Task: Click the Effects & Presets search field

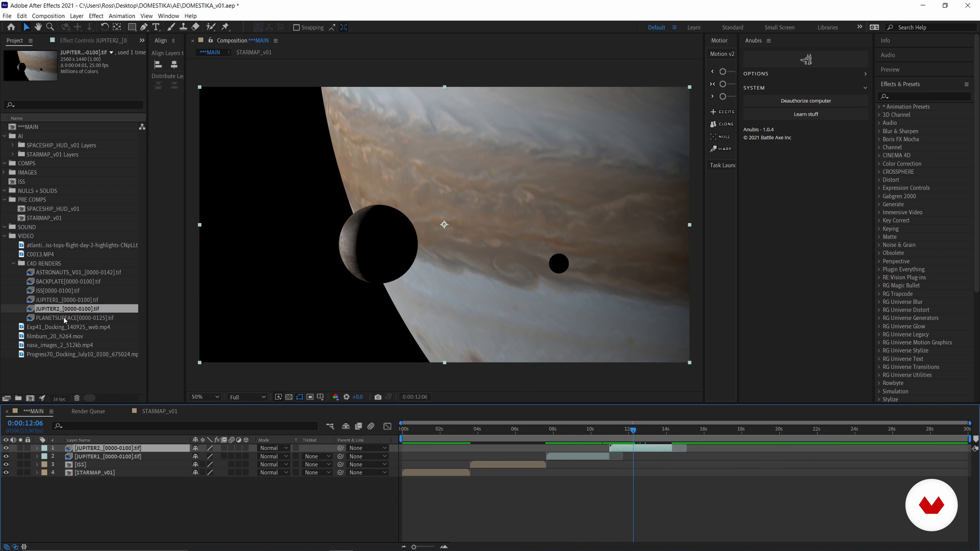Action: (925, 97)
